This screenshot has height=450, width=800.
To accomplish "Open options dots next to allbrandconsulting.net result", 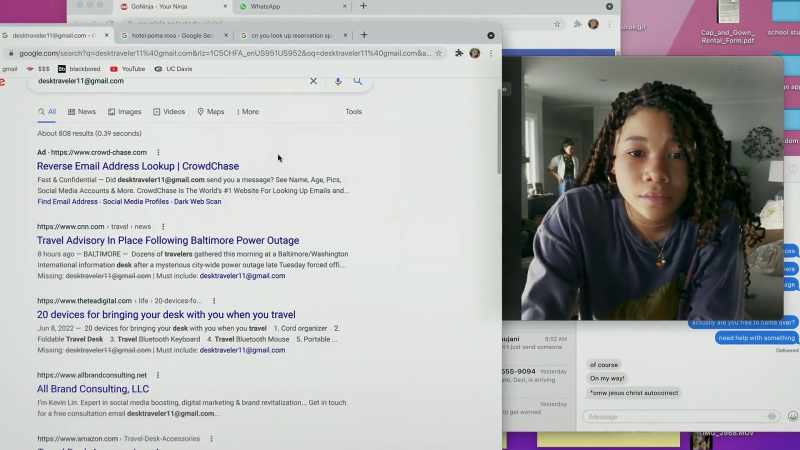I will [x=158, y=375].
